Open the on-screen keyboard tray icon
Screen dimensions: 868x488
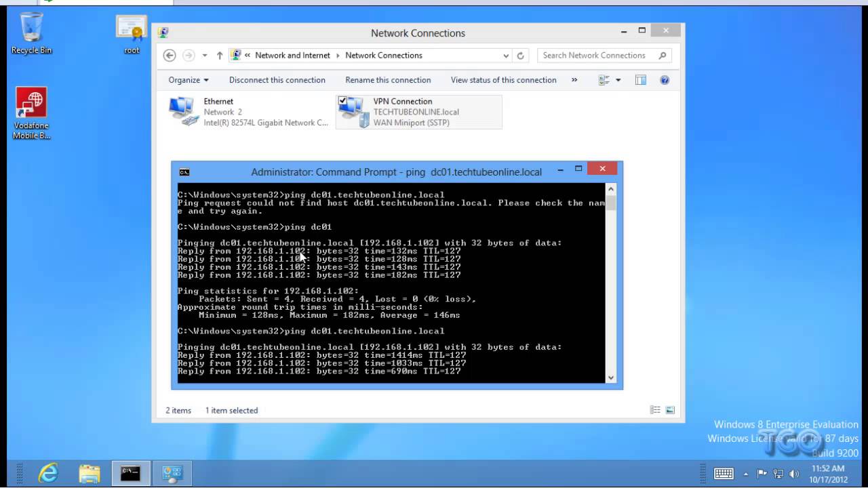(724, 474)
